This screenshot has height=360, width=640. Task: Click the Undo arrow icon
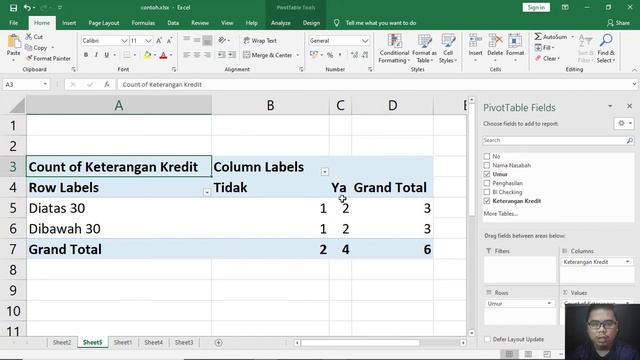[x=27, y=8]
